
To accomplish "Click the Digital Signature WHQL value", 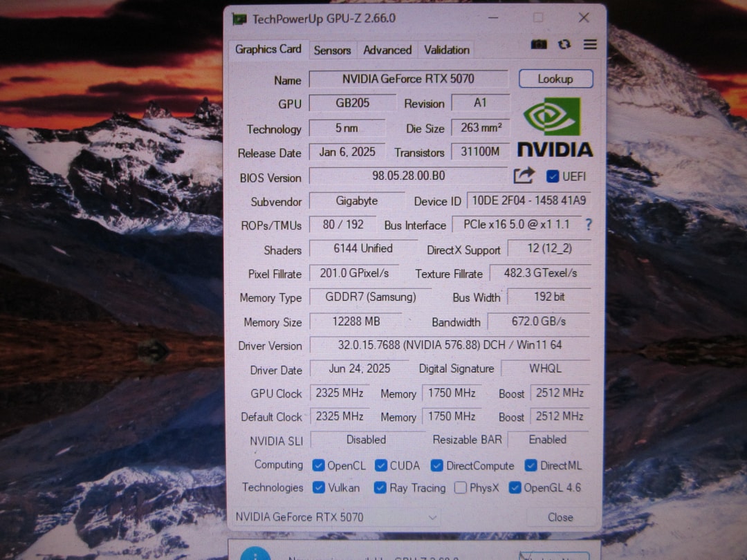I will coord(546,368).
